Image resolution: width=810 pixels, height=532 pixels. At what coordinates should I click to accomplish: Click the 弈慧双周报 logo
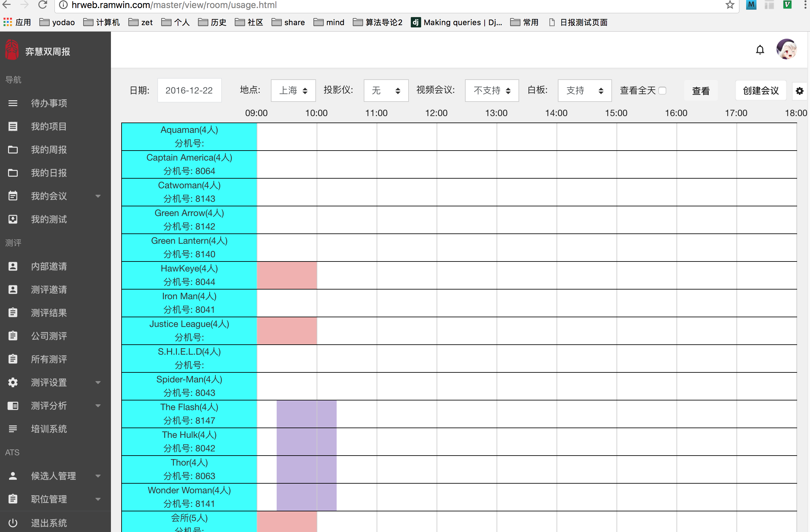[12, 50]
